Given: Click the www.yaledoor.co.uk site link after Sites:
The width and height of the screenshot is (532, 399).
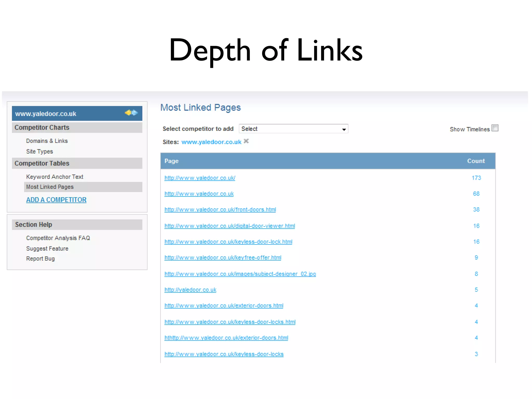Looking at the screenshot, I should coord(211,142).
